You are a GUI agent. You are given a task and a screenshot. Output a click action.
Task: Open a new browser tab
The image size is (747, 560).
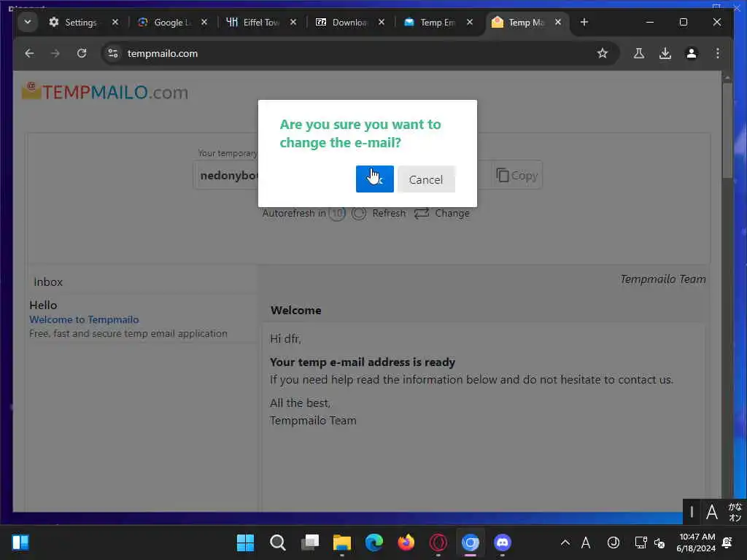(x=584, y=22)
